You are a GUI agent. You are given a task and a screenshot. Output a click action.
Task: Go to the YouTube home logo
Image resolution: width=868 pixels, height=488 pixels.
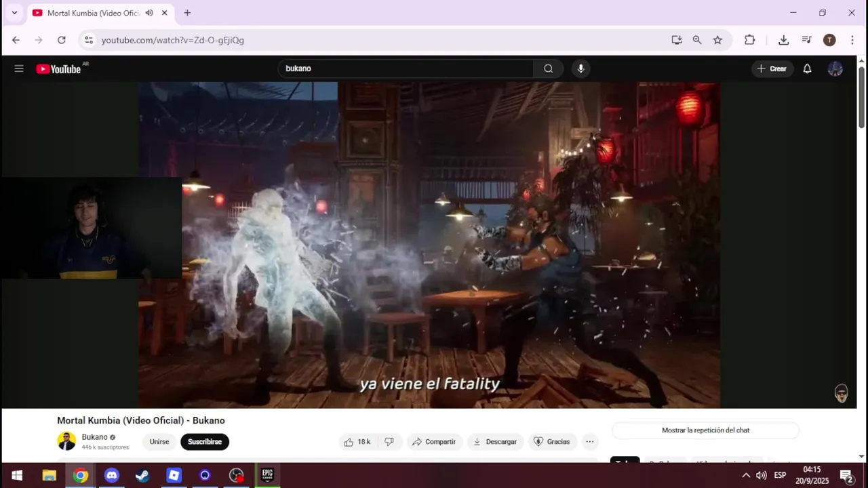click(58, 68)
